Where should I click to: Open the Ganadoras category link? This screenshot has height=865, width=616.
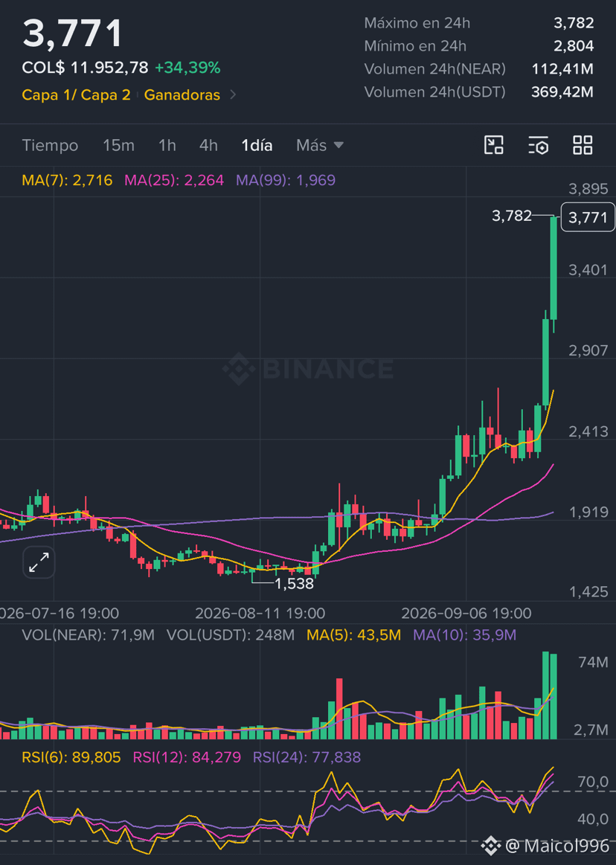click(x=182, y=95)
